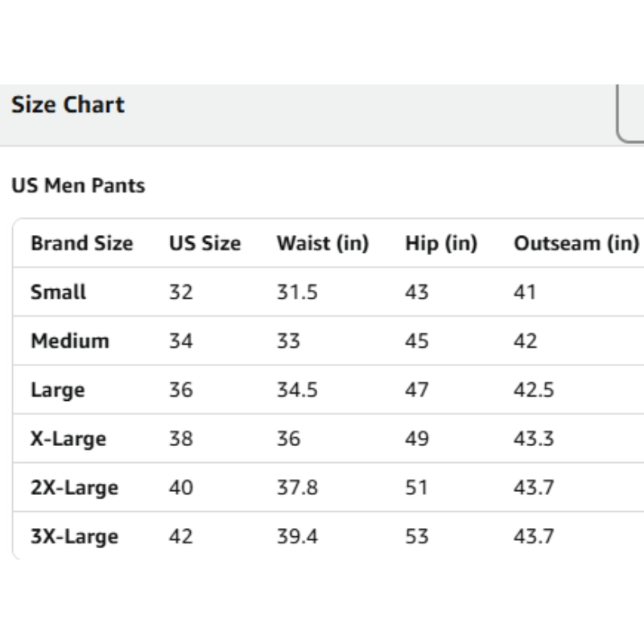The height and width of the screenshot is (644, 644).
Task: Select the 34.5 waist value for Large
Action: click(x=297, y=390)
